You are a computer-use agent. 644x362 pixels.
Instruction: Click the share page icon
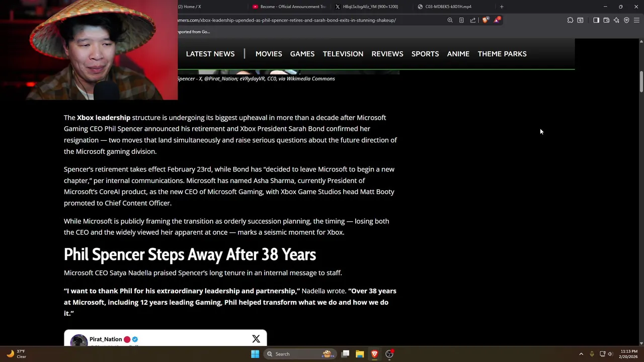click(x=473, y=20)
